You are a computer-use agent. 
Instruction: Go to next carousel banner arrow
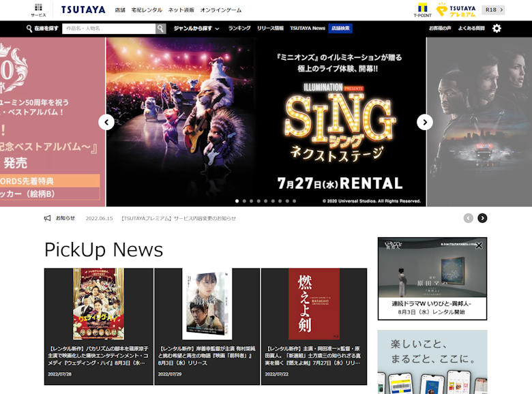pos(425,122)
